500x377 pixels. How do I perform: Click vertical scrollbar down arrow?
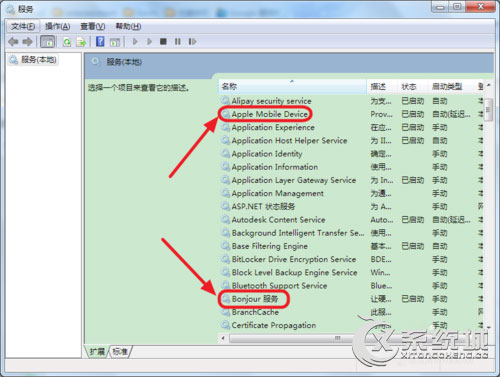pyautogui.click(x=489, y=327)
